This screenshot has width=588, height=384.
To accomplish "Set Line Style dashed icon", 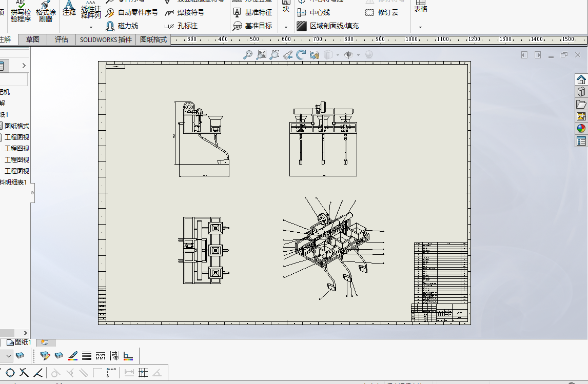I will [x=101, y=355].
